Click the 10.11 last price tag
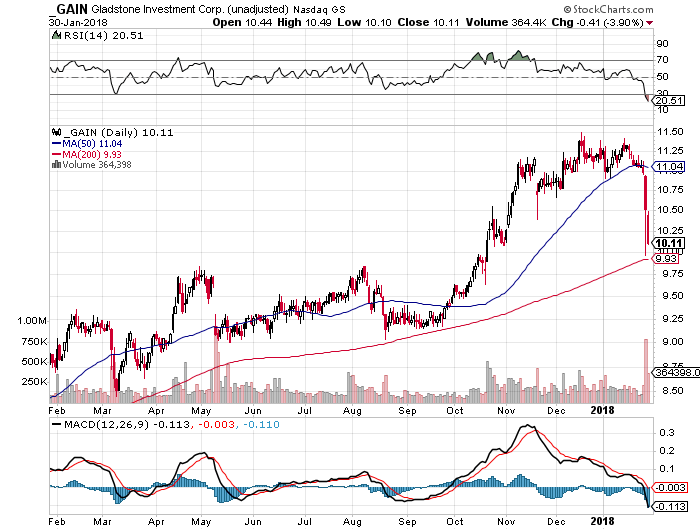 669,243
